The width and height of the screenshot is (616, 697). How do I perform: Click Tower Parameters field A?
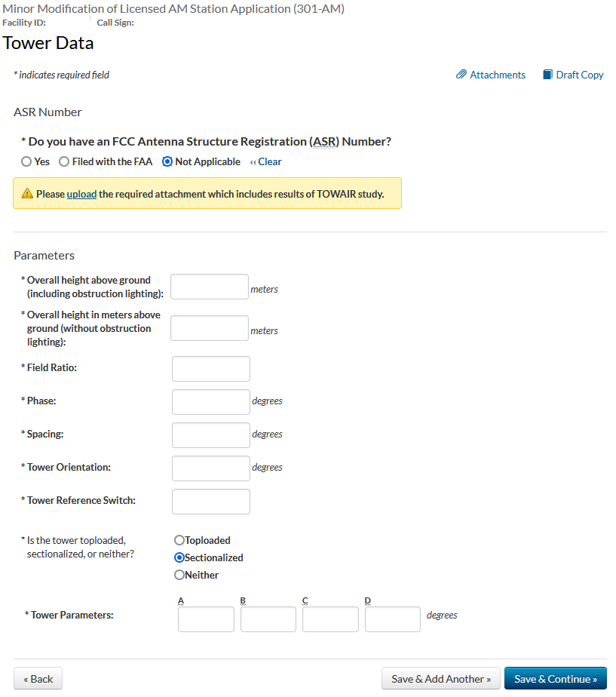click(x=206, y=619)
